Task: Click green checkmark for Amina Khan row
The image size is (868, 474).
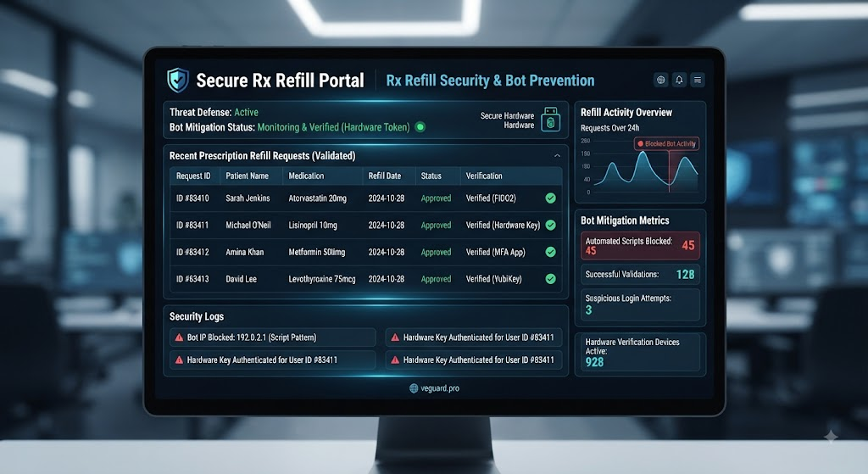Action: [550, 252]
